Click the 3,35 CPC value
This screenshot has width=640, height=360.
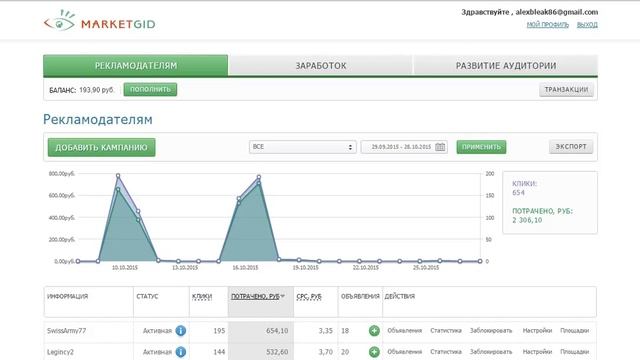[x=325, y=331]
